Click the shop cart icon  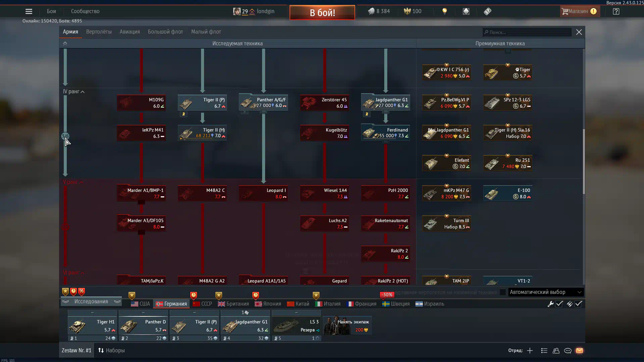(x=565, y=11)
